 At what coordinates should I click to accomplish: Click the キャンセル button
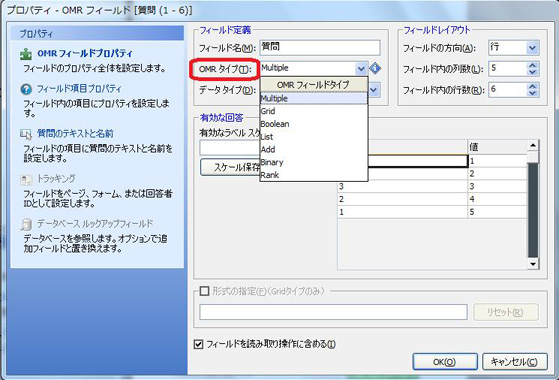(x=514, y=362)
